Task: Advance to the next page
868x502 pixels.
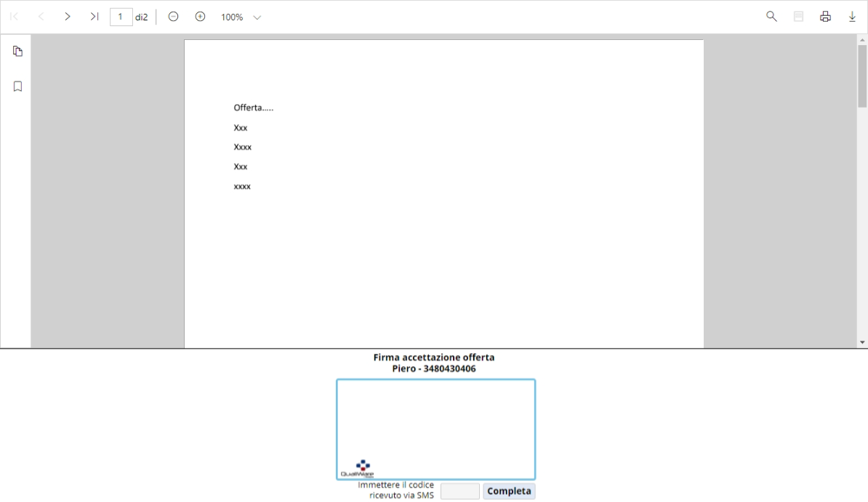Action: pyautogui.click(x=68, y=17)
